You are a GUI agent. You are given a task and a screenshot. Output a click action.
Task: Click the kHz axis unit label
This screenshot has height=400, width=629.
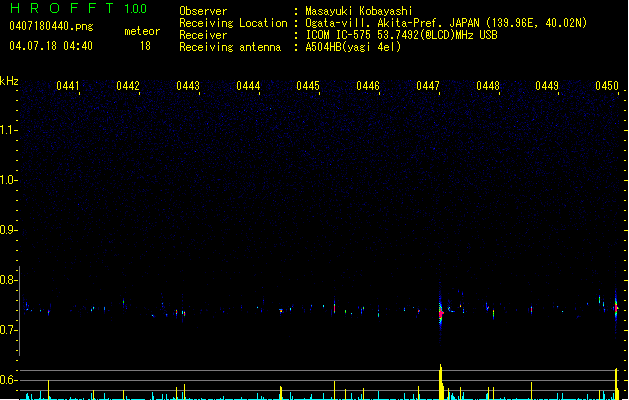coord(9,81)
